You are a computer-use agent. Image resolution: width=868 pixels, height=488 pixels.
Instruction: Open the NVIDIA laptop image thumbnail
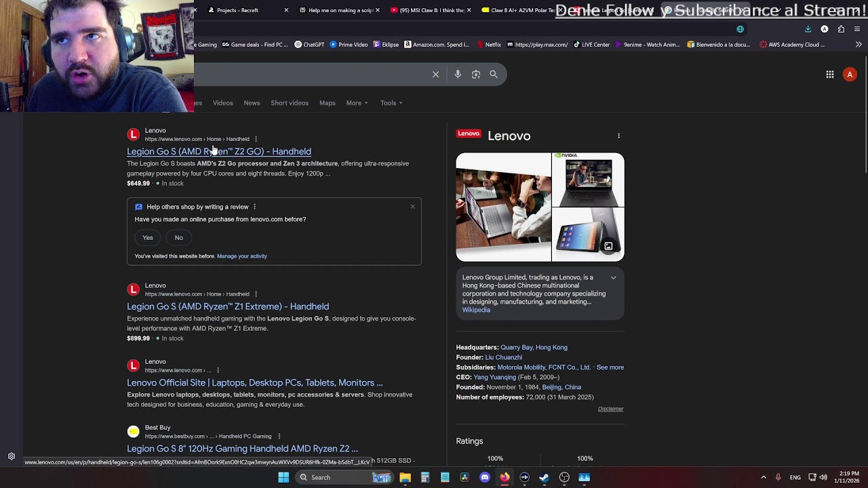(589, 180)
